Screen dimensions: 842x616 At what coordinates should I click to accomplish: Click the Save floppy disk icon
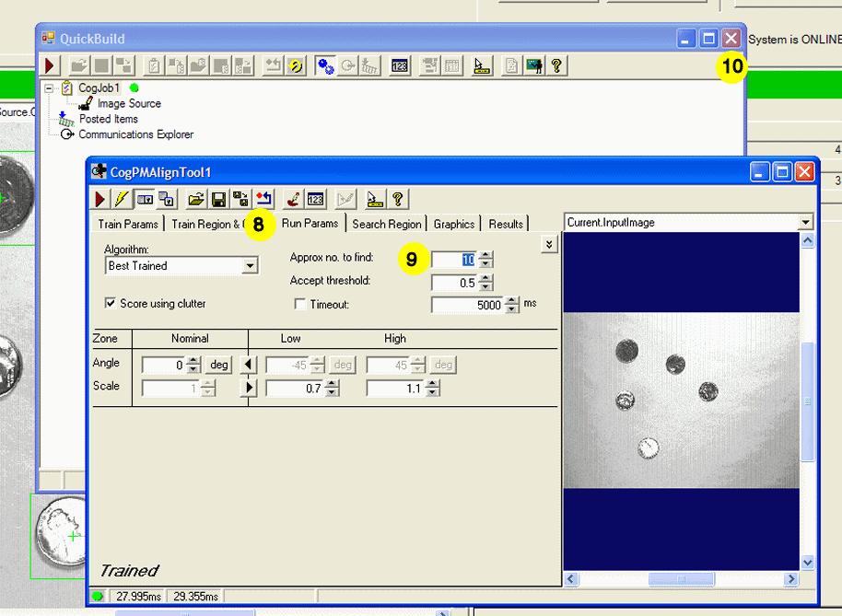(219, 199)
